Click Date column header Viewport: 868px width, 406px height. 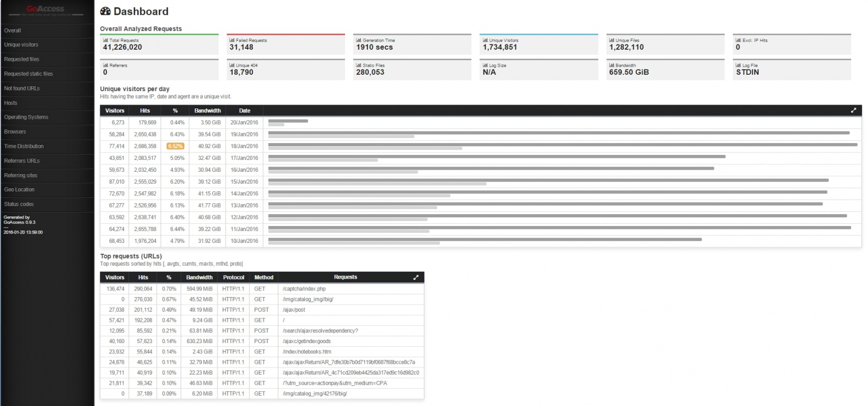pos(245,111)
